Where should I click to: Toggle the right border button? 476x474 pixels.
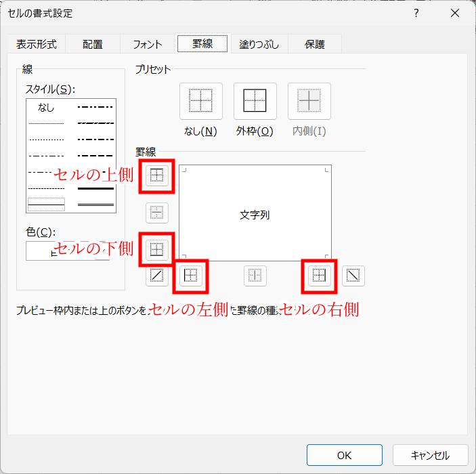coord(319,276)
